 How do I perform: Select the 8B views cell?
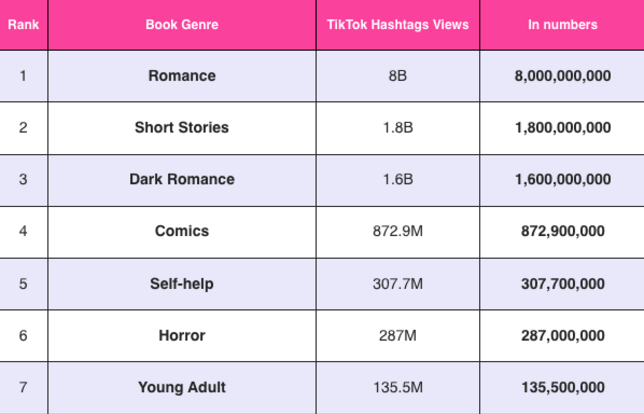coord(397,76)
